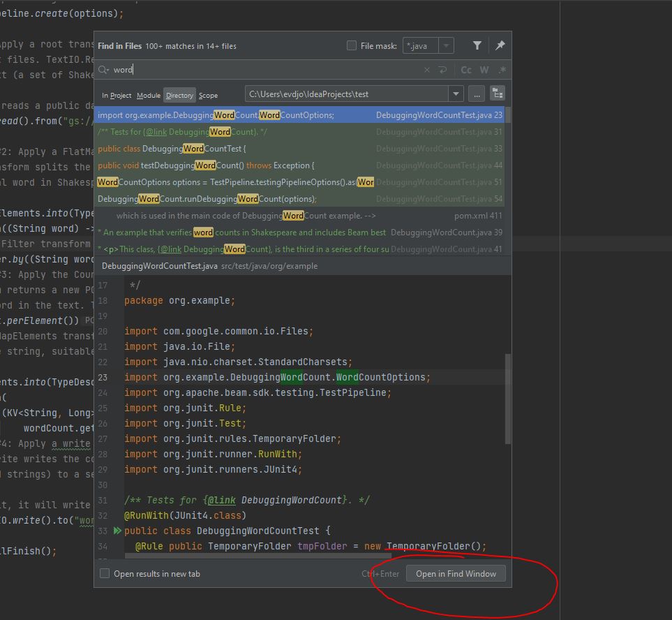
Task: Select result '/** Tests for {@link DebuggingWordCount}'
Action: [x=299, y=132]
